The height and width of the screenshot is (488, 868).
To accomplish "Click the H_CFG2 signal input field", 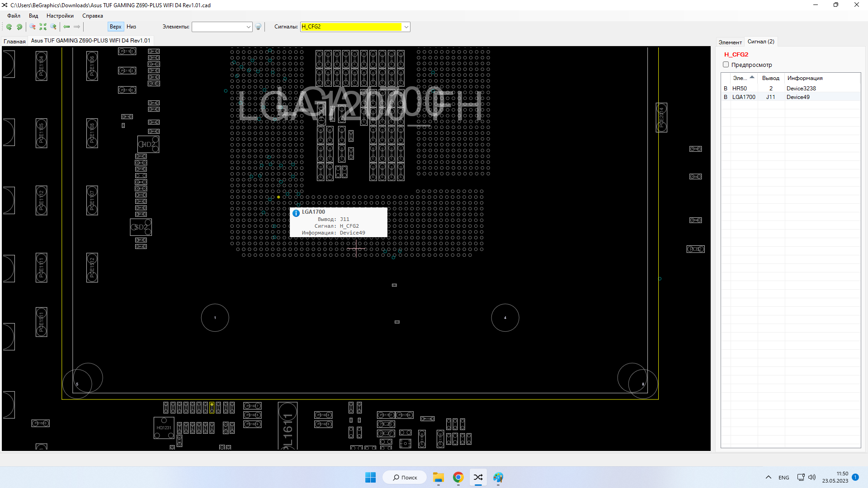I will pyautogui.click(x=351, y=27).
